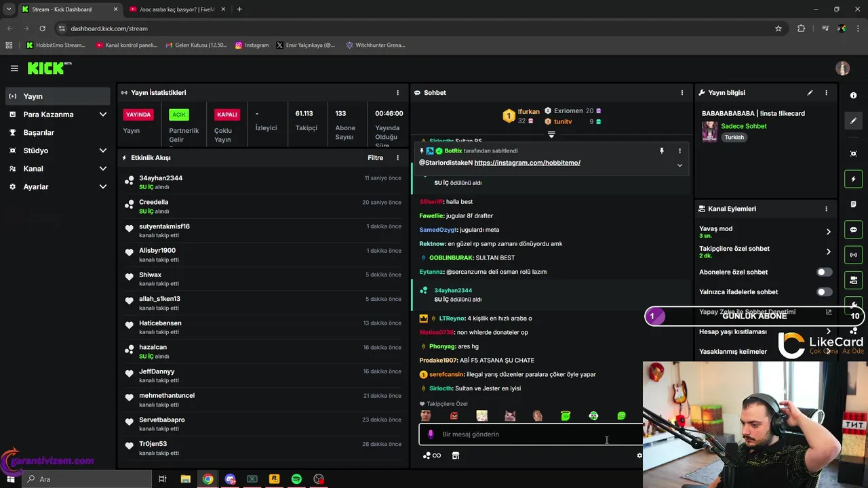Open the user profile avatar
Image resolution: width=868 pixels, height=488 pixels.
click(x=842, y=68)
